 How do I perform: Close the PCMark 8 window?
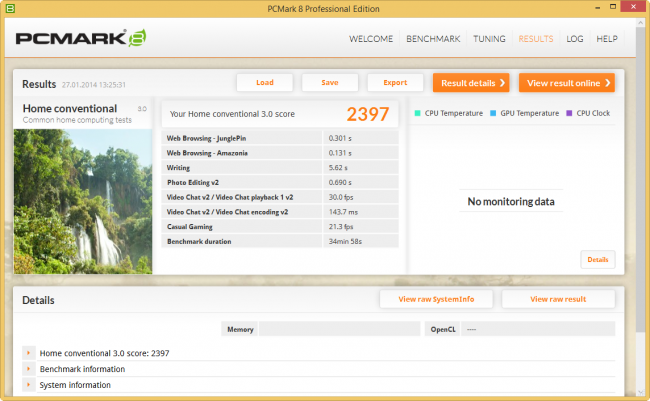[633, 7]
